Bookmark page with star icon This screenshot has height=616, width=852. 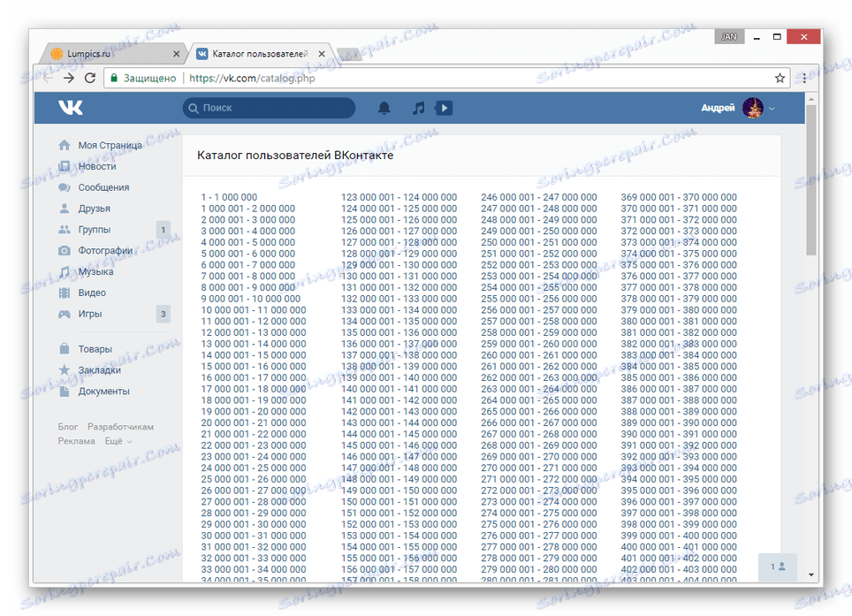pyautogui.click(x=780, y=79)
